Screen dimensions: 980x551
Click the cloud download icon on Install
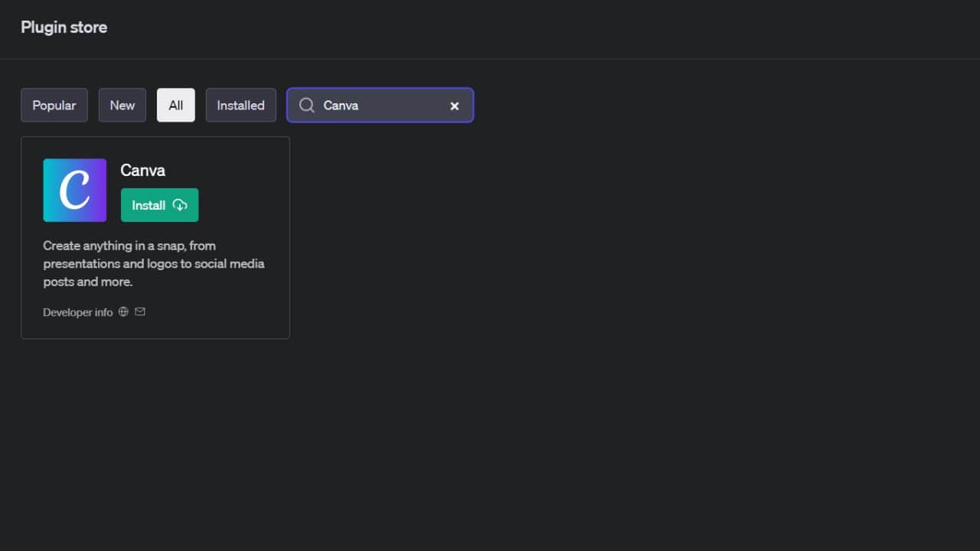pyautogui.click(x=180, y=205)
